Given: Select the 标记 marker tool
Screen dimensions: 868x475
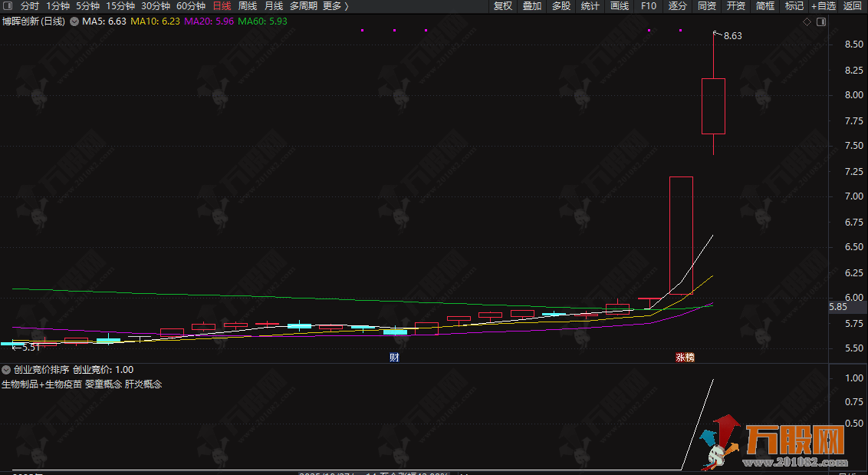Looking at the screenshot, I should click(x=794, y=5).
